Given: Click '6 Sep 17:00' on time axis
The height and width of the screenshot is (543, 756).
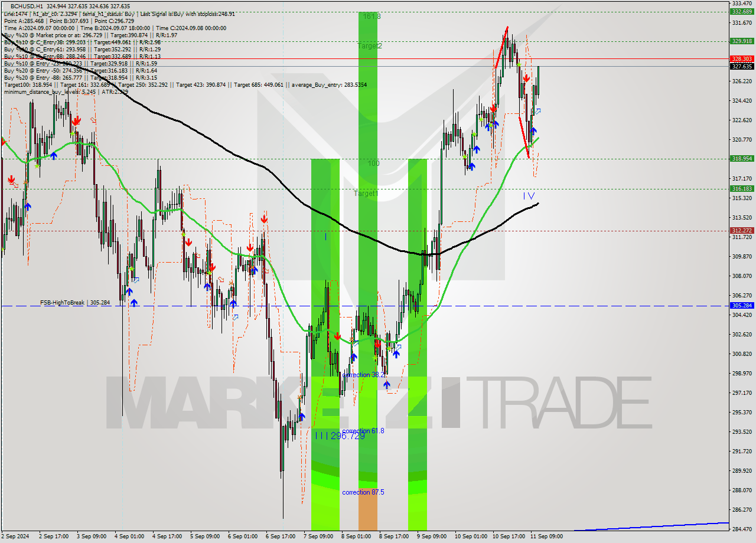Looking at the screenshot, I should tap(281, 537).
